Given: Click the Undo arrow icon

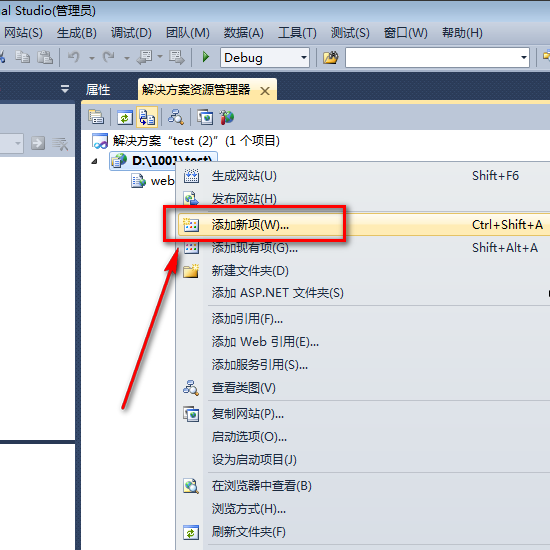Looking at the screenshot, I should tap(74, 57).
